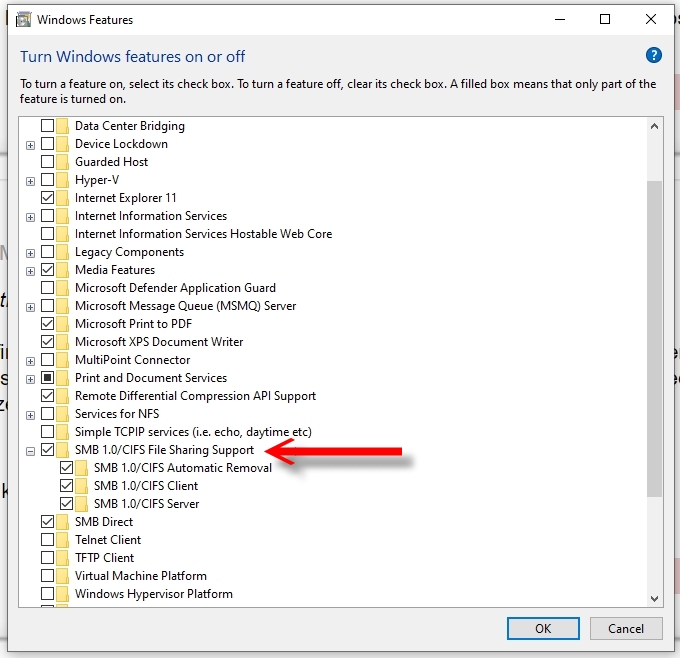Select the Virtual Machine Platform label
Image resolution: width=680 pixels, height=658 pixels.
[x=141, y=576]
